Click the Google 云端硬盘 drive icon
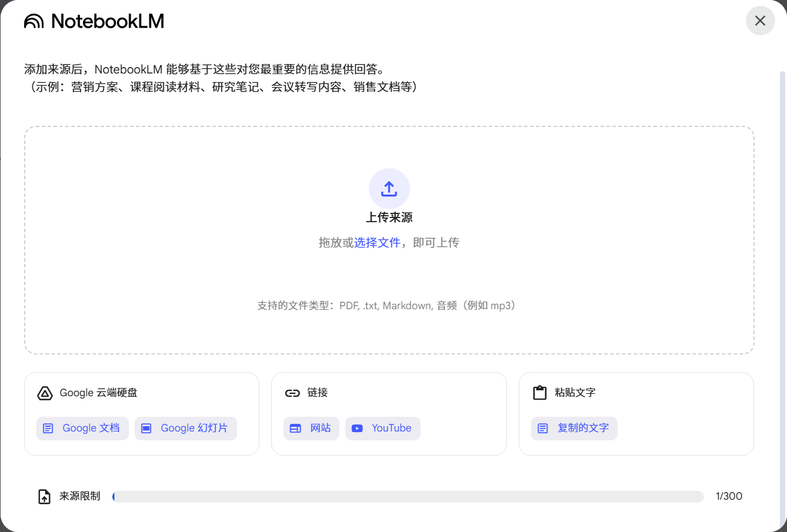This screenshot has height=532, width=787. (45, 393)
